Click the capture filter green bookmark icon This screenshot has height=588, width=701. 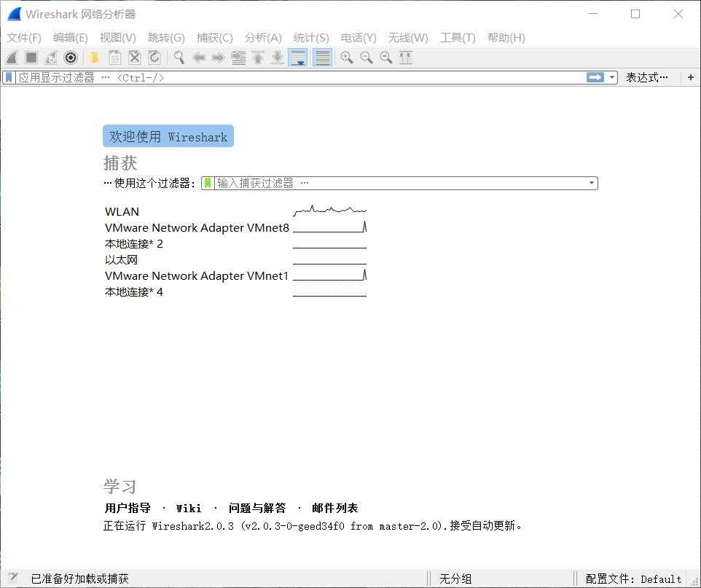(208, 183)
